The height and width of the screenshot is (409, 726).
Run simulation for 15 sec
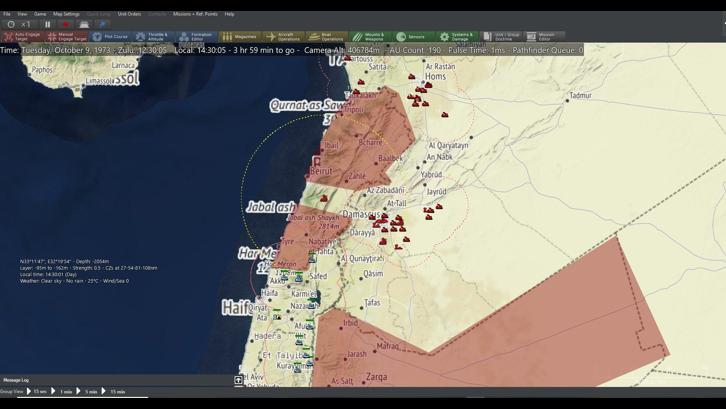point(37,392)
